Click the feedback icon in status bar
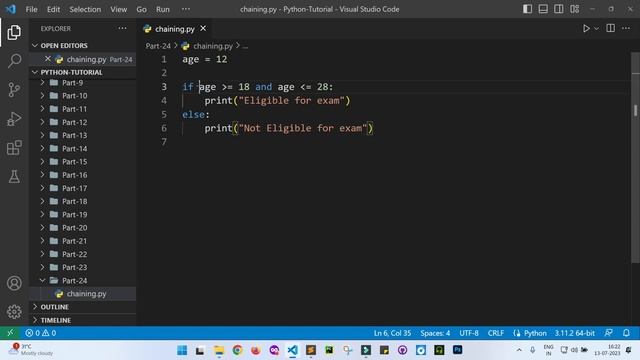Viewport: 640px width, 360px height. tap(608, 333)
